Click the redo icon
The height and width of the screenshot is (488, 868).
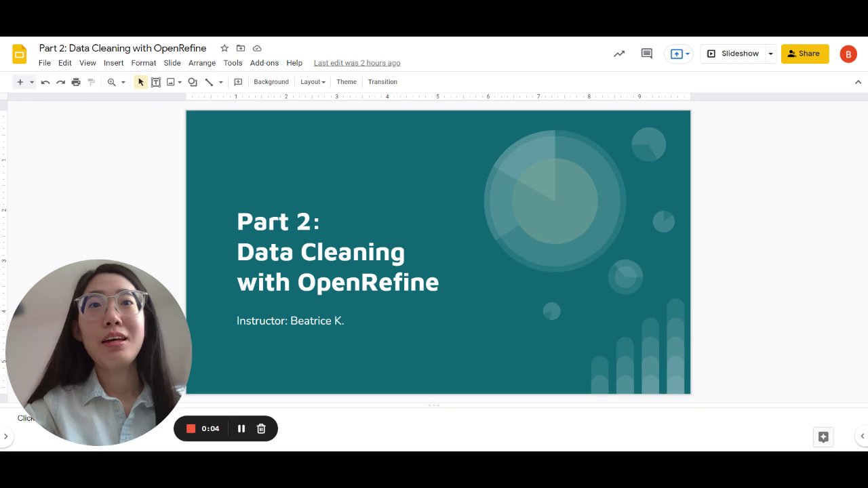(x=60, y=82)
